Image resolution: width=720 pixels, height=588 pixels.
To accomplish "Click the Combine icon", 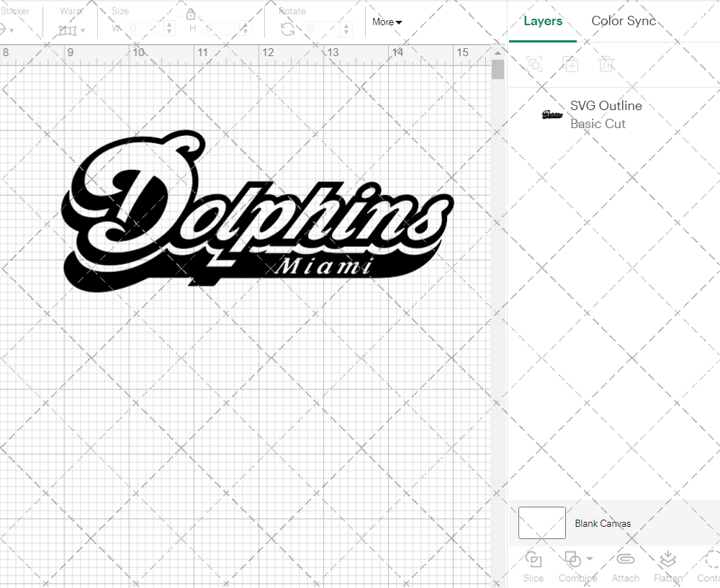I will click(x=574, y=560).
